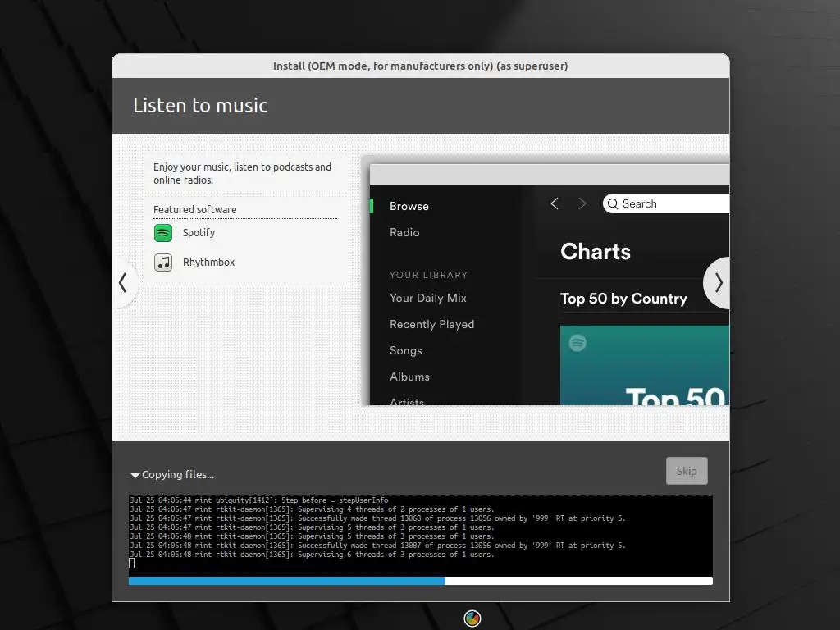
Task: Click log line mentioning thread 13068
Action: coord(377,518)
